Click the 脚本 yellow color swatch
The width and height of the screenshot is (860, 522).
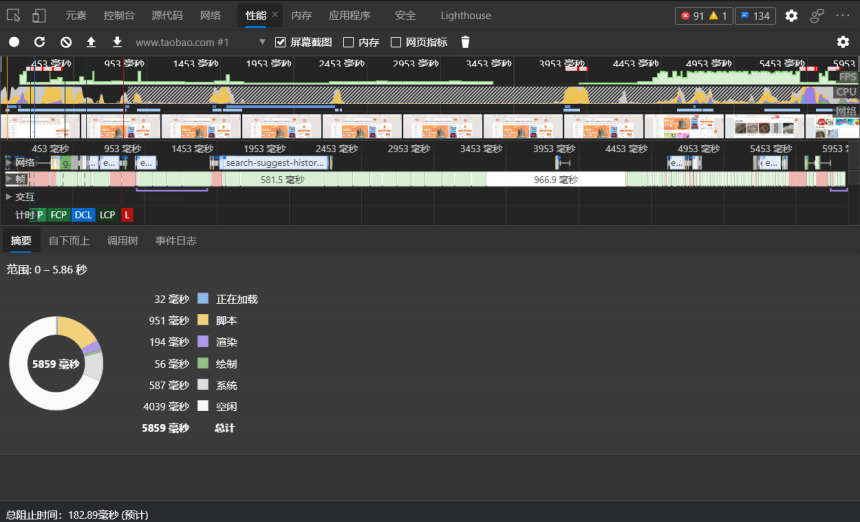[x=203, y=320]
